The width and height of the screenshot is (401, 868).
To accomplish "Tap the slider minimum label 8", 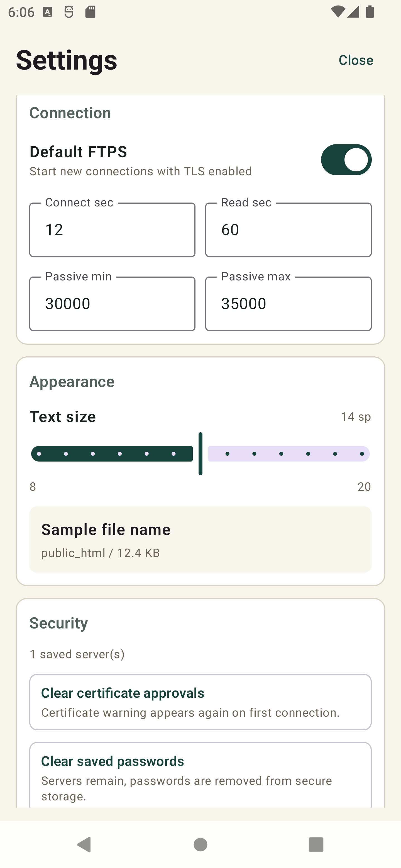I will [33, 487].
